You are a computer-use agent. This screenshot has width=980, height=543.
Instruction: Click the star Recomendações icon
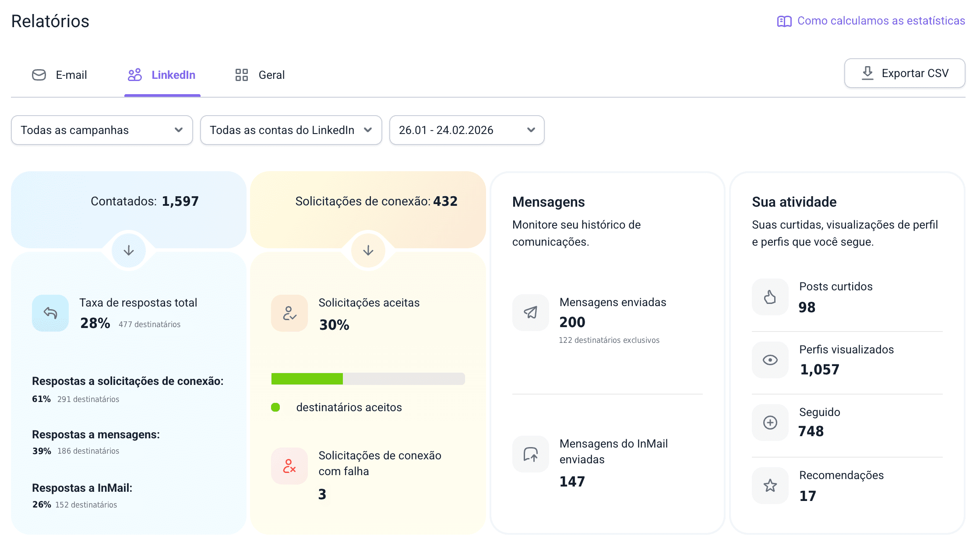tap(770, 485)
